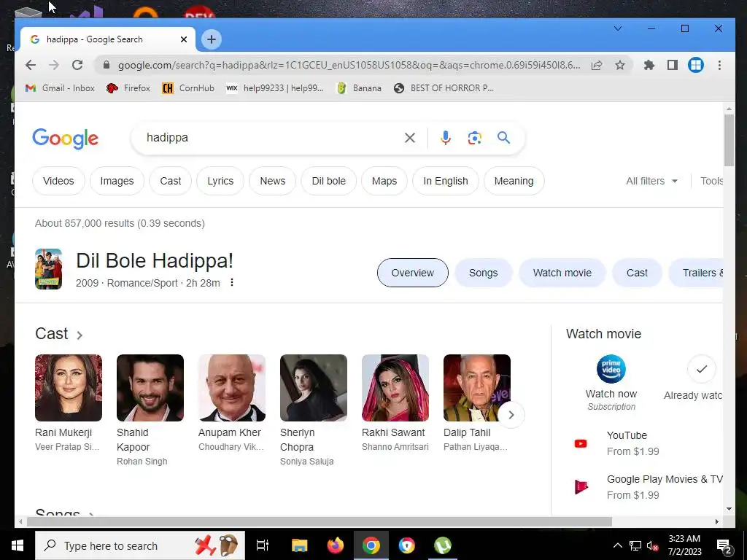747x560 pixels.
Task: Open the Gmail - Inbox bookmark
Action: tap(60, 88)
